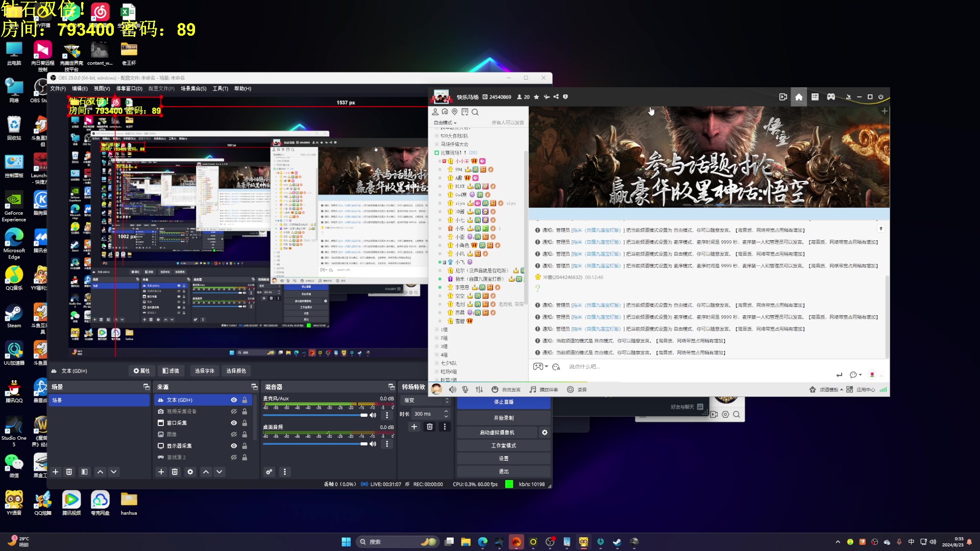Open 编辑(E) menu in OBS
This screenshot has width=980, height=551.
(80, 89)
